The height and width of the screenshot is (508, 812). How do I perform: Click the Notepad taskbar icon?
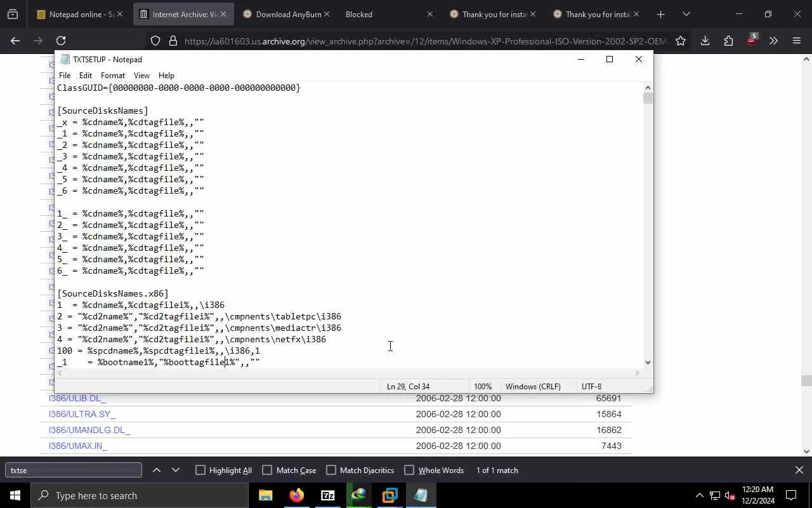[421, 495]
